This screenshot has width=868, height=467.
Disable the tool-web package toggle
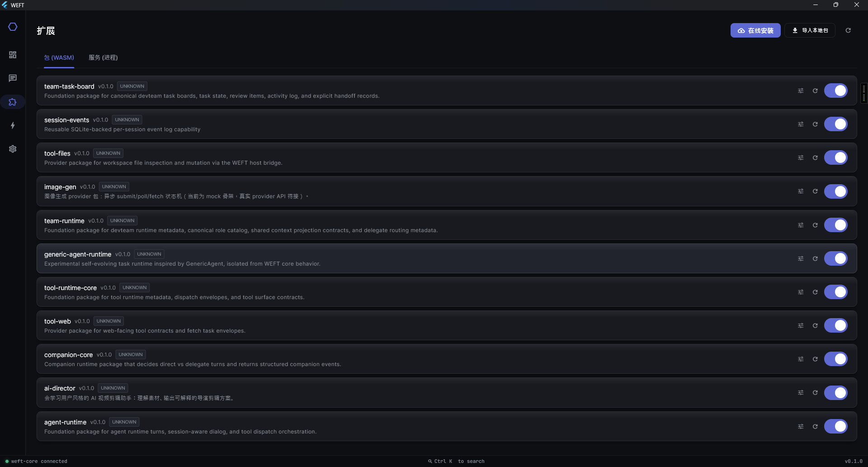click(x=835, y=325)
